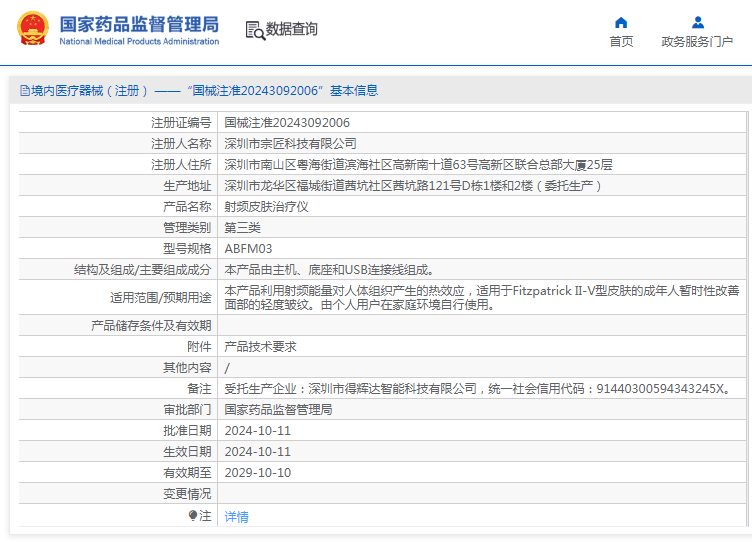Click the 生产地址 row label
The image size is (752, 542).
pos(187,186)
